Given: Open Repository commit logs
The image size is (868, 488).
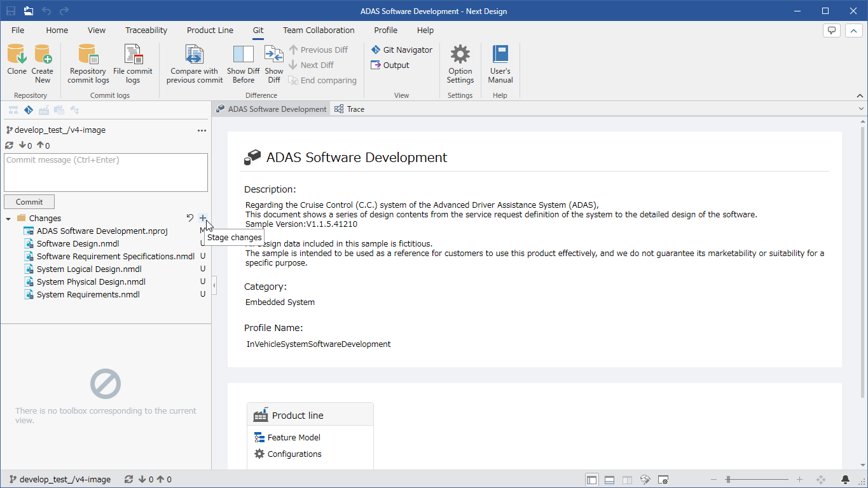Looking at the screenshot, I should [88, 64].
